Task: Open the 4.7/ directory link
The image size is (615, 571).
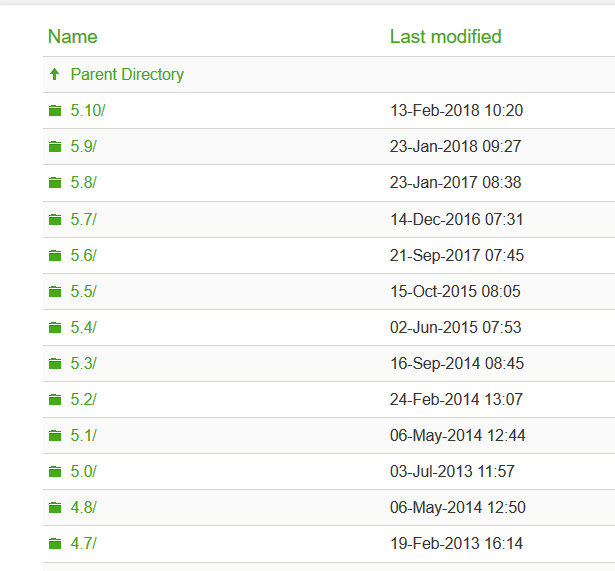Action: point(84,544)
